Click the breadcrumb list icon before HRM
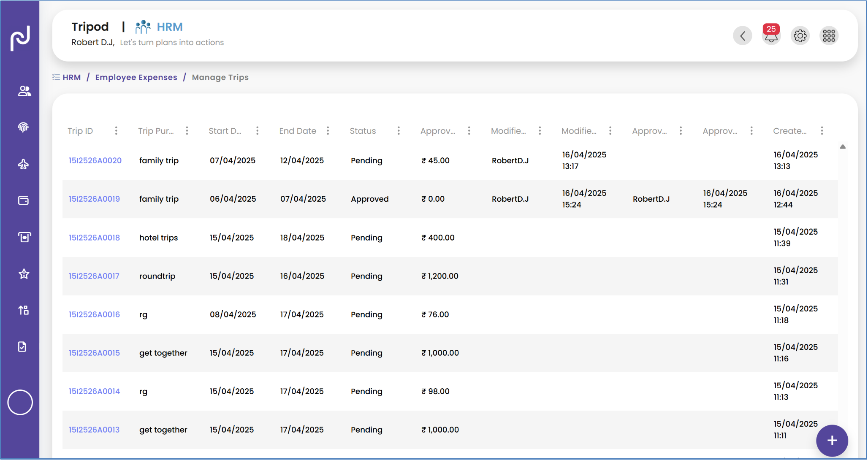The height and width of the screenshot is (460, 868). coord(56,77)
